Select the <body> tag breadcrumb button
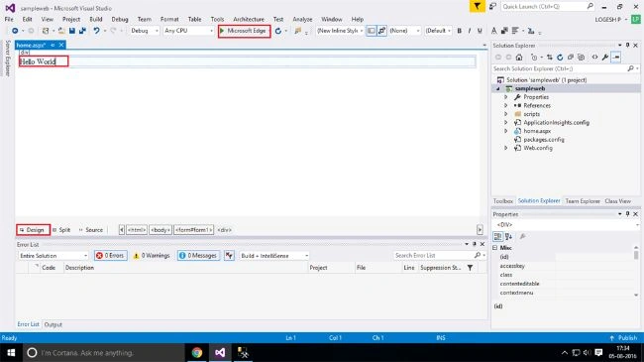 160,230
